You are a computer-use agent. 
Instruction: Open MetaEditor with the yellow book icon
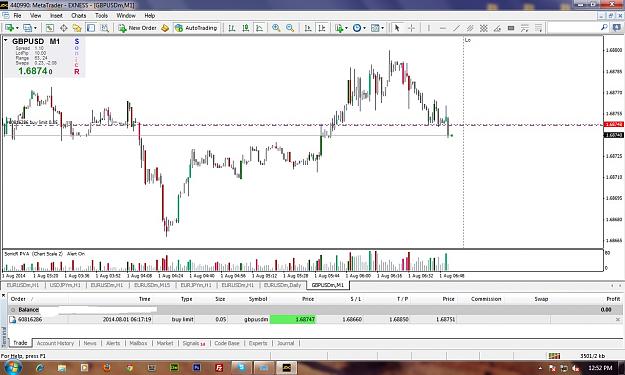165,28
